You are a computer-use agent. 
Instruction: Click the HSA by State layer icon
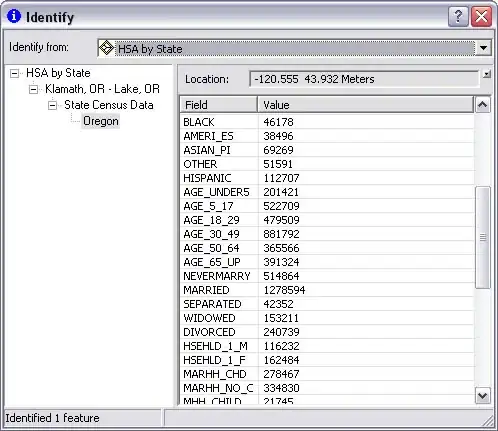(106, 48)
